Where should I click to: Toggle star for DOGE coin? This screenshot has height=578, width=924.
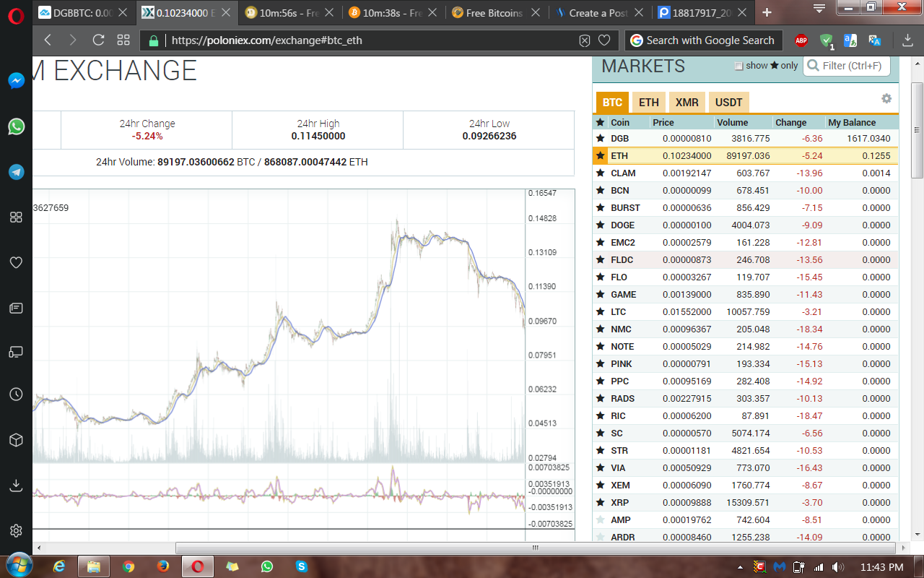(600, 225)
